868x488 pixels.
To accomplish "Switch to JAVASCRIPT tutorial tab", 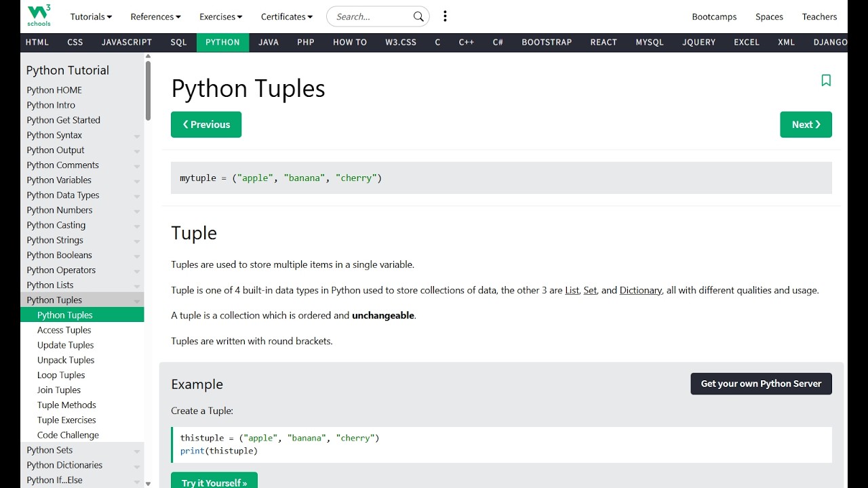I will [127, 42].
